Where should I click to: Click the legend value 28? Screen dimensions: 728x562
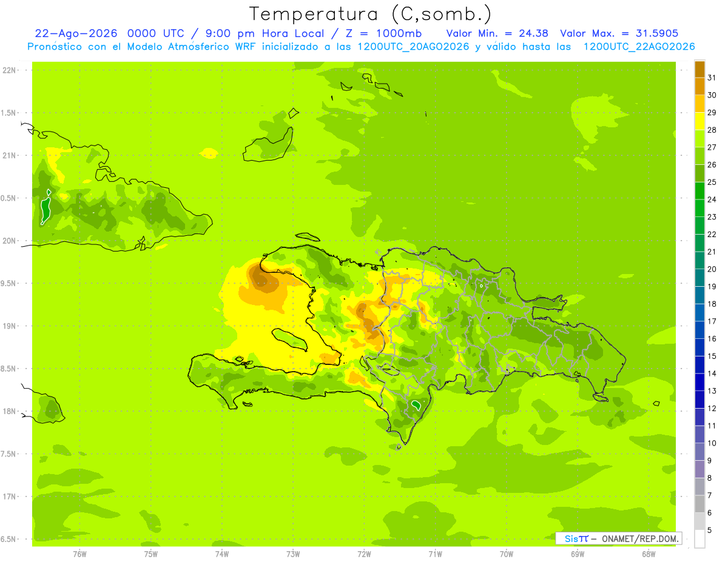(x=712, y=130)
